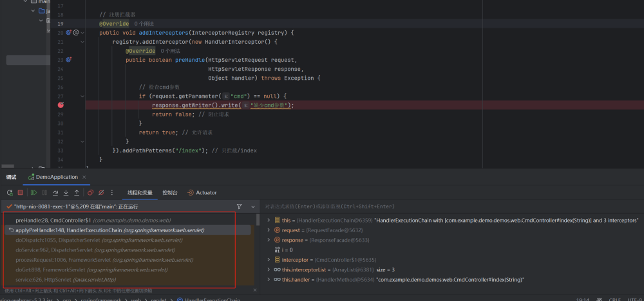Close the DemoApplication debug tab
The image size is (644, 301).
pos(84,177)
